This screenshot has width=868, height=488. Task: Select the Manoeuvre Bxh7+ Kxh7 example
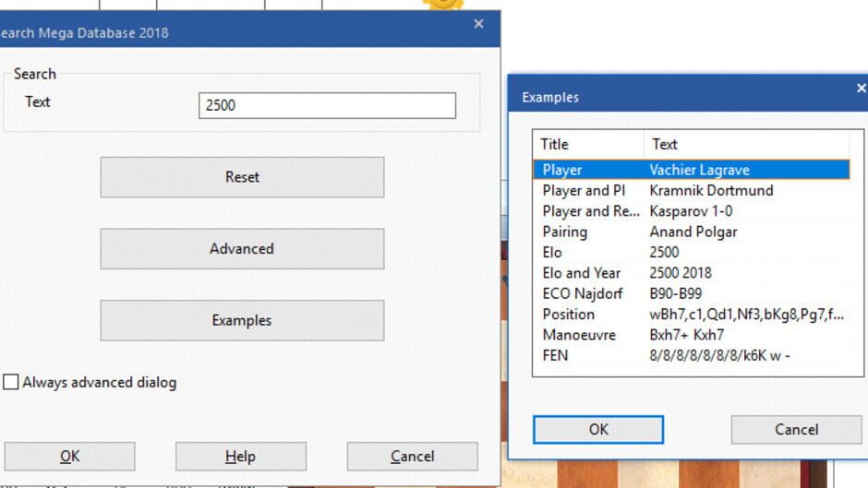(692, 335)
